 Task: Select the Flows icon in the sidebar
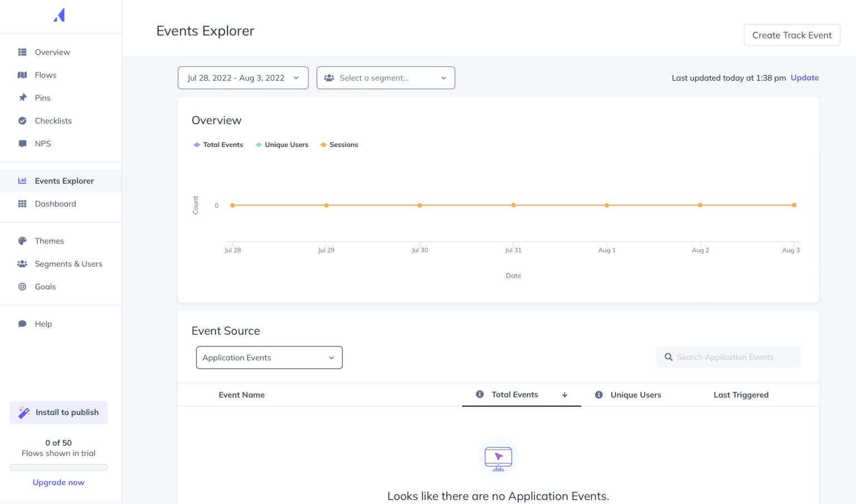coord(22,75)
